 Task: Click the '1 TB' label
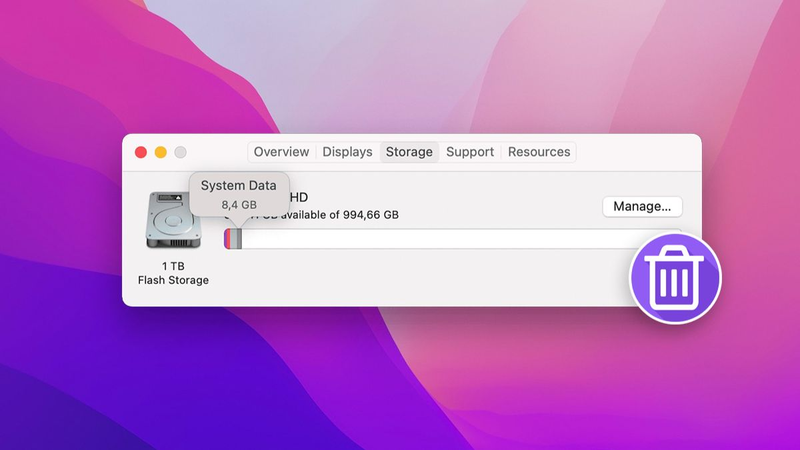[x=173, y=266]
